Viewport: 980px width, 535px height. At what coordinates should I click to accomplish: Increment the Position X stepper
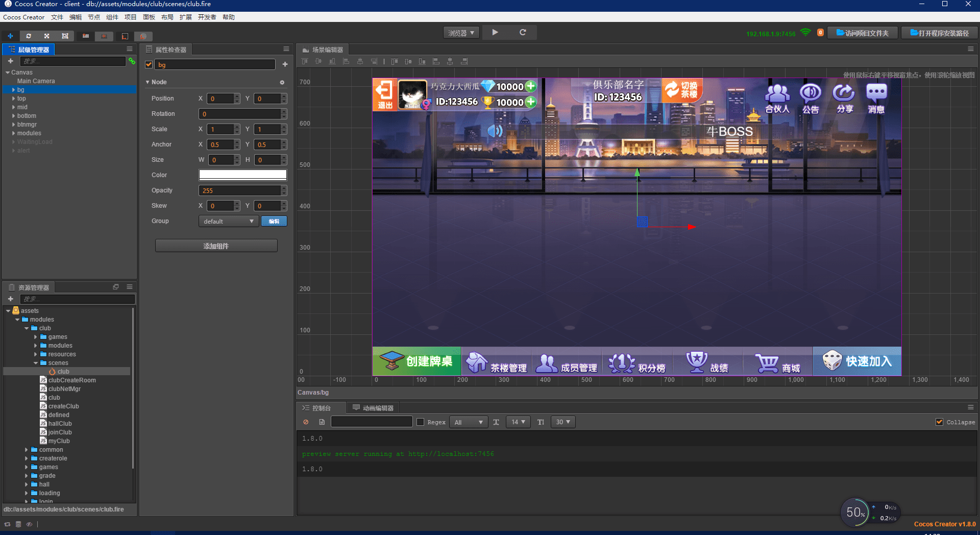237,96
